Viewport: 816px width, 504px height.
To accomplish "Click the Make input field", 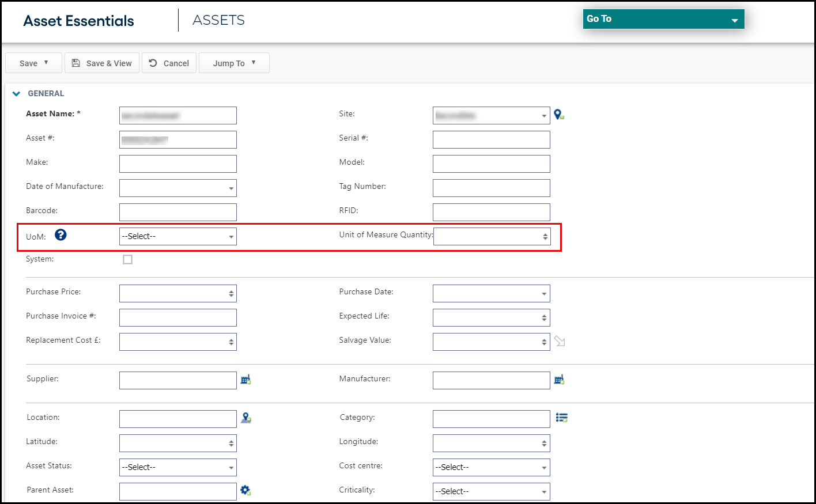I will pos(178,164).
